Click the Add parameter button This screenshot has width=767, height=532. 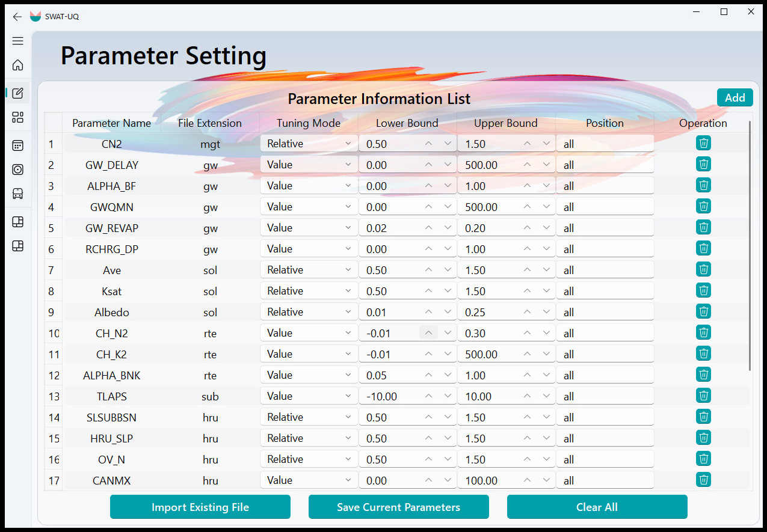click(x=735, y=97)
